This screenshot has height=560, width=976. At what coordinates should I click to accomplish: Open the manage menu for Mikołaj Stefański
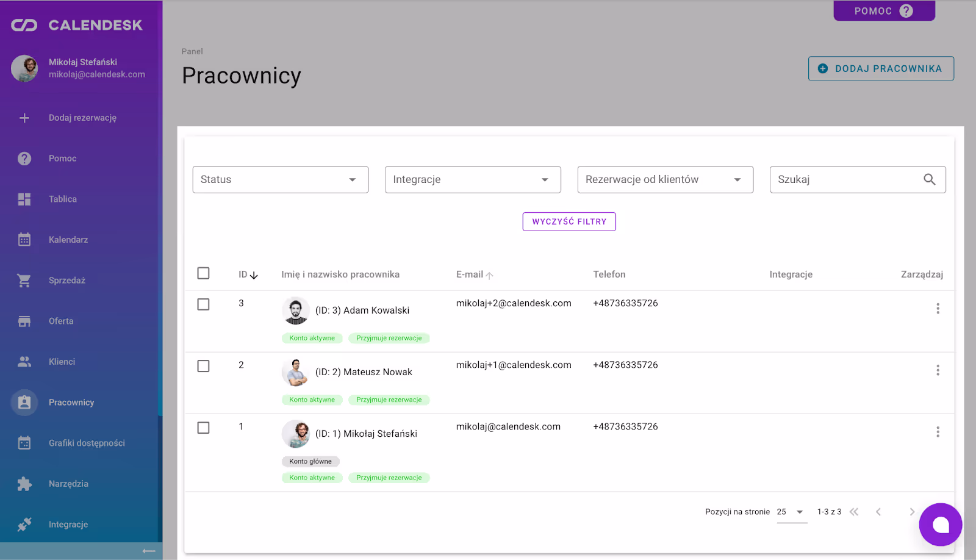coord(938,432)
